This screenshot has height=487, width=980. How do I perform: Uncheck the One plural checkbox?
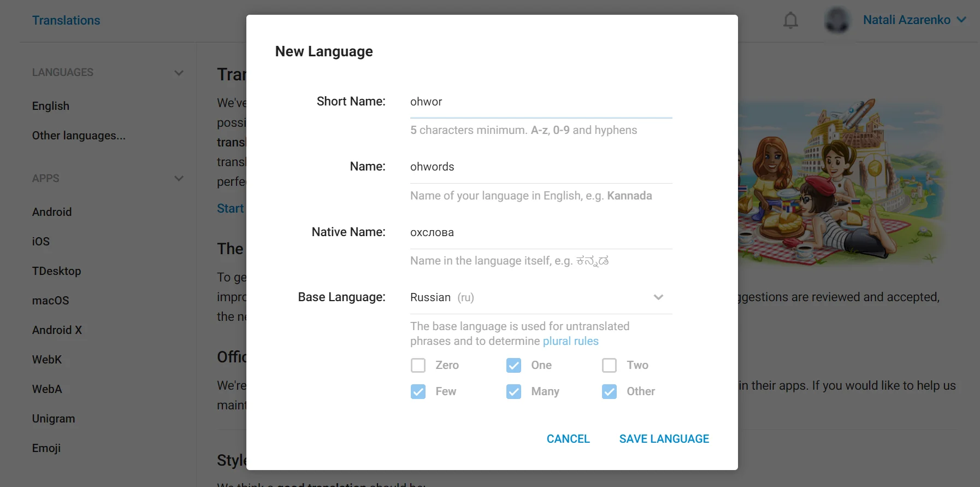click(x=513, y=365)
